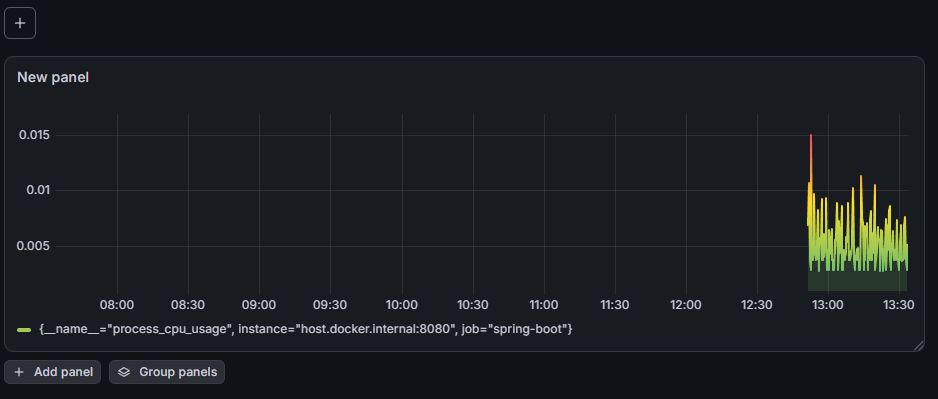Screen dimensions: 938x399
Task: Click the red CPU spike peak
Action: click(x=811, y=136)
